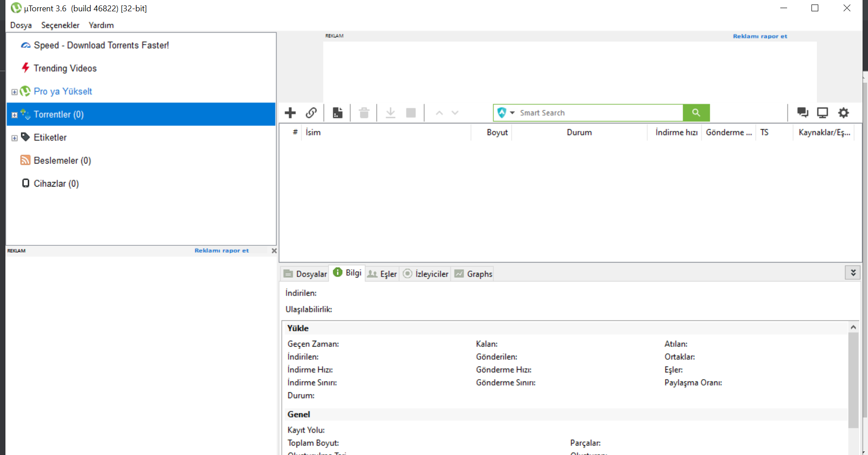The height and width of the screenshot is (455, 868).
Task: Open the Dosya menu
Action: 21,25
